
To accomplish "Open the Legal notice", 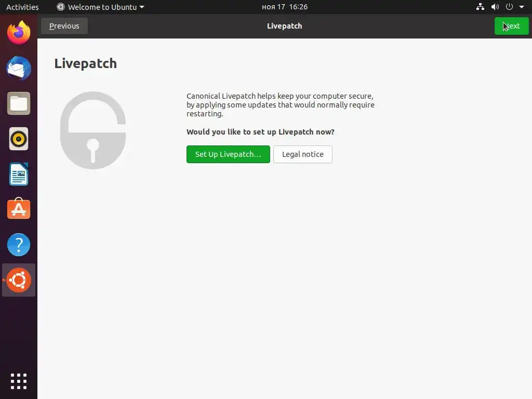I will coord(303,154).
